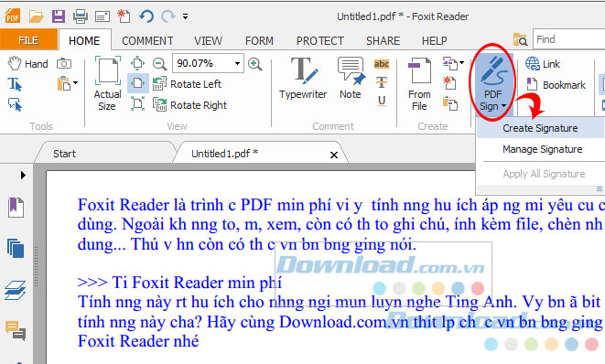The image size is (605, 364).
Task: Click the new blank page star icon
Action: [124, 16]
